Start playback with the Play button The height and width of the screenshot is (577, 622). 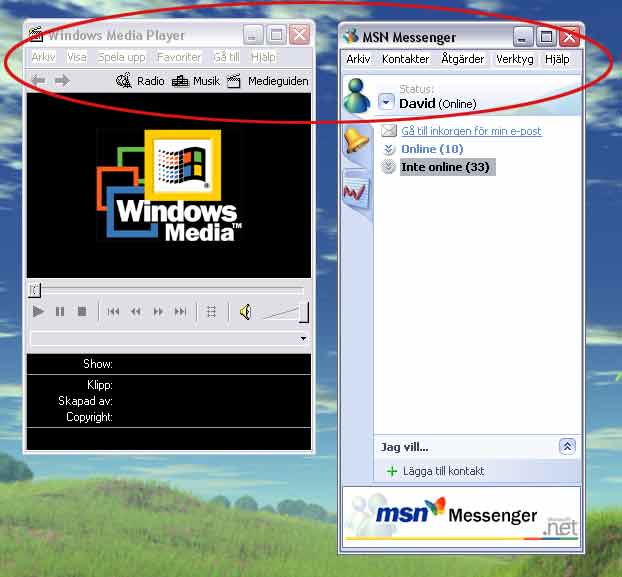(38, 312)
